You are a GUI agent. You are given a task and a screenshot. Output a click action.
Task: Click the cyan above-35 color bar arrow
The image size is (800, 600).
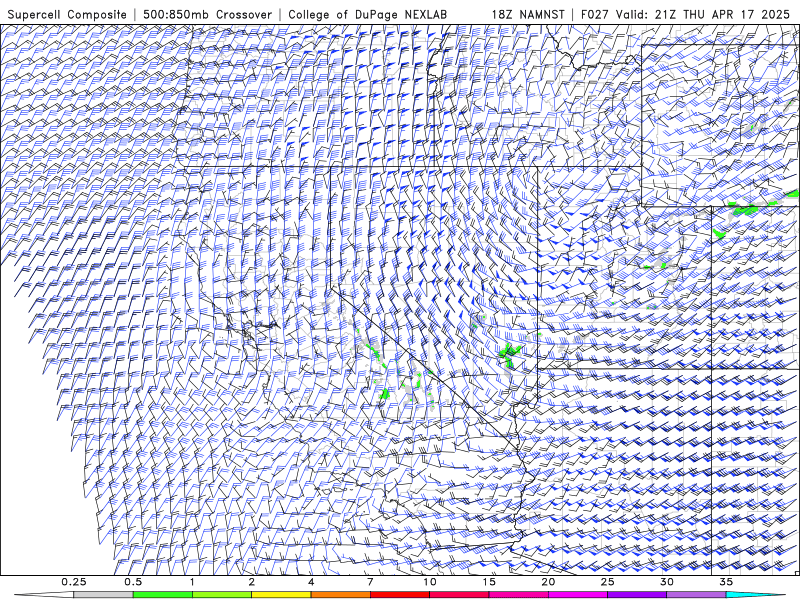pyautogui.click(x=756, y=595)
